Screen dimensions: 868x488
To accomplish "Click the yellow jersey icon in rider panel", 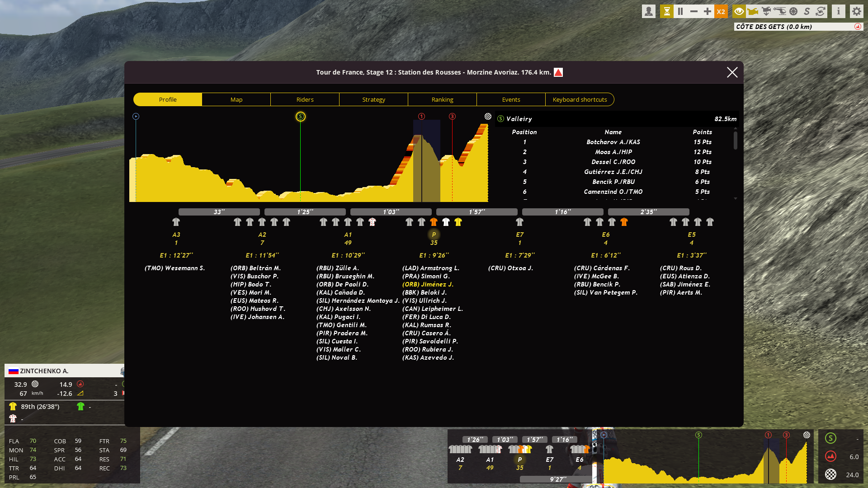I will (13, 406).
